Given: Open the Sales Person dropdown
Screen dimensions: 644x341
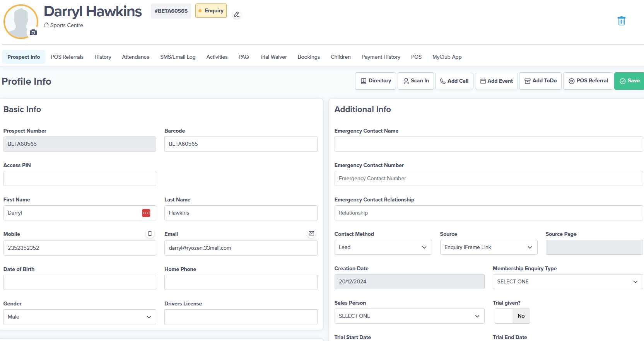Looking at the screenshot, I should click(x=409, y=316).
